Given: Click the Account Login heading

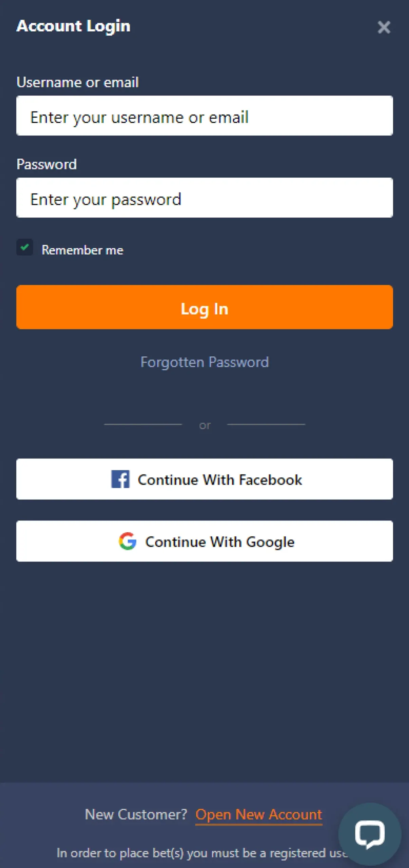Looking at the screenshot, I should (x=73, y=26).
